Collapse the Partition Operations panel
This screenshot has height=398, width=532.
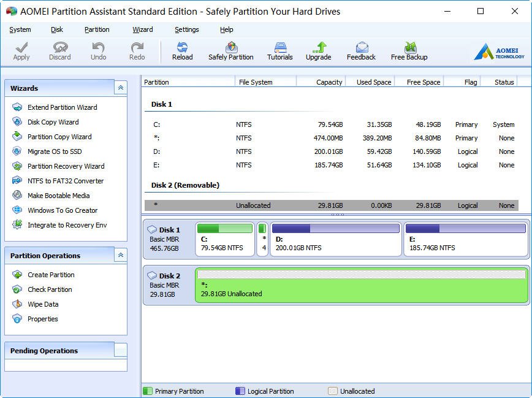click(x=120, y=255)
